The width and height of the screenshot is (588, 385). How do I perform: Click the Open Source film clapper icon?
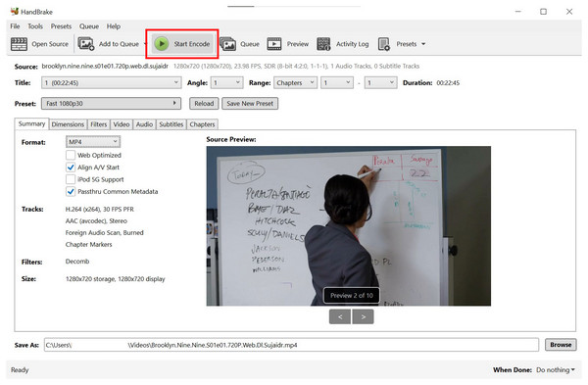pos(19,44)
